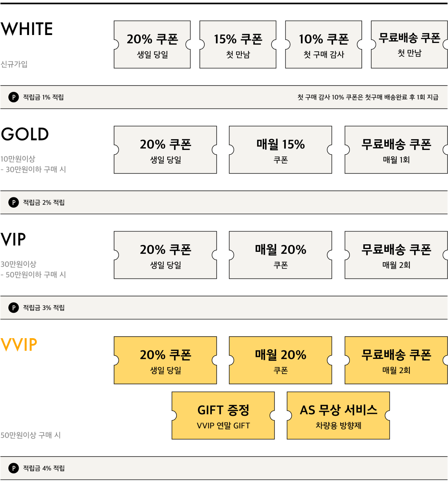The width and height of the screenshot is (448, 483).
Task: Click the VIP tier heading
Action: pos(13,240)
